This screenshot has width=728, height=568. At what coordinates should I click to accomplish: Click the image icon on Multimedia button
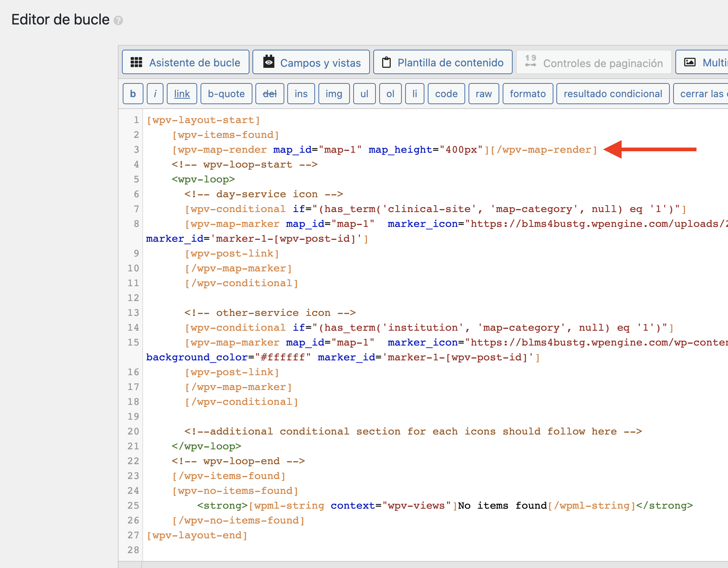tap(690, 62)
